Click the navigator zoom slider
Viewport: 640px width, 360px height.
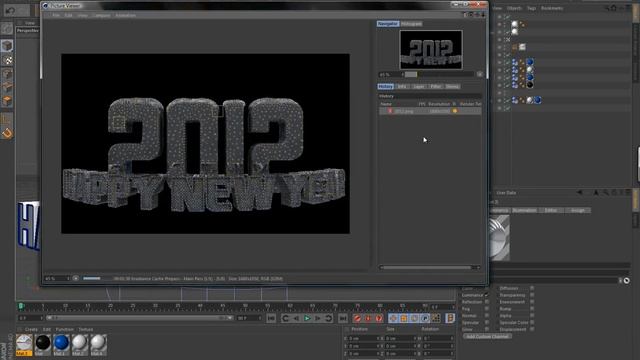[x=439, y=74]
